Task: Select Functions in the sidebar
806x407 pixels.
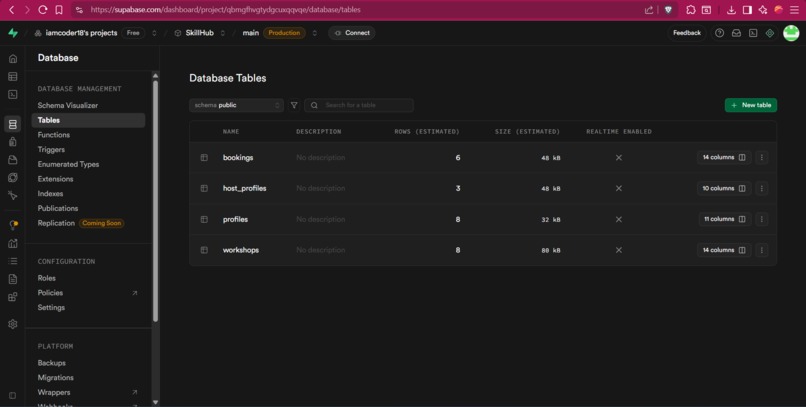Action: tap(53, 135)
